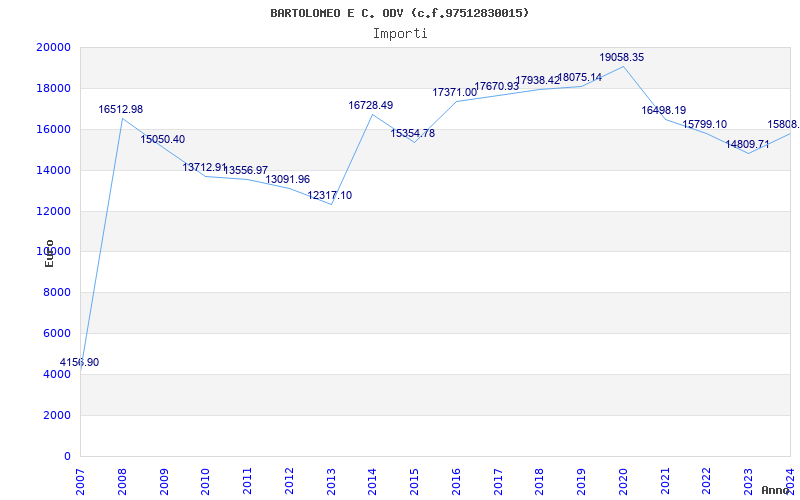Click the y-axis tick 16000
The width and height of the screenshot is (800, 500).
point(54,129)
